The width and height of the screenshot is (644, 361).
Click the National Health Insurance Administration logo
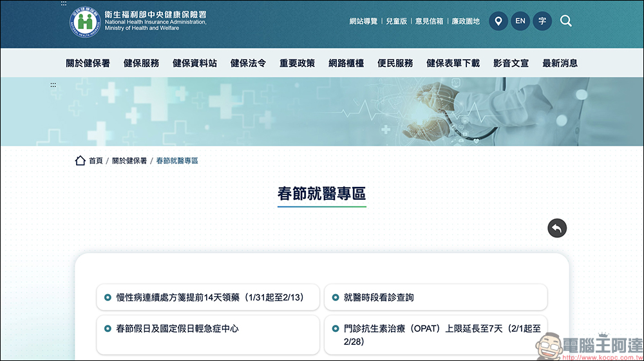(138, 21)
